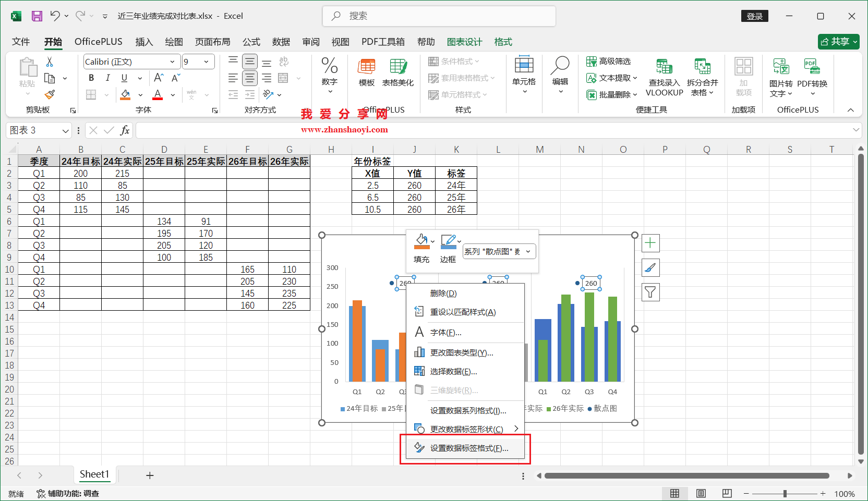
Task: Click the 图片转文字 icon
Action: [781, 67]
